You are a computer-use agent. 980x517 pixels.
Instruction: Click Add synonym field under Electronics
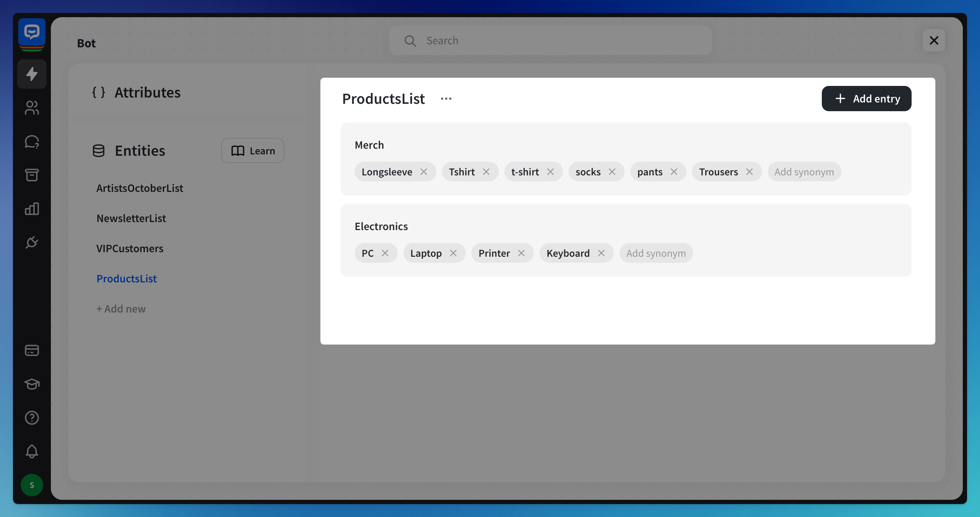(656, 253)
